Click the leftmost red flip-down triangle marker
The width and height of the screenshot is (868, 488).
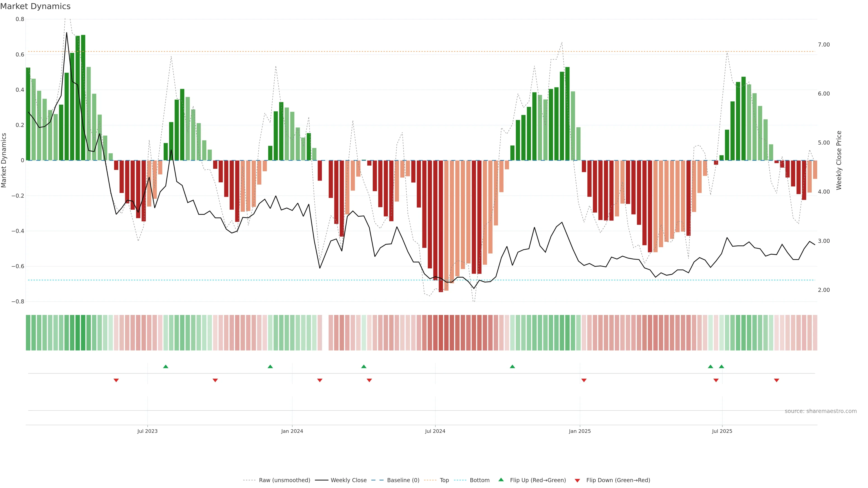pos(116,380)
